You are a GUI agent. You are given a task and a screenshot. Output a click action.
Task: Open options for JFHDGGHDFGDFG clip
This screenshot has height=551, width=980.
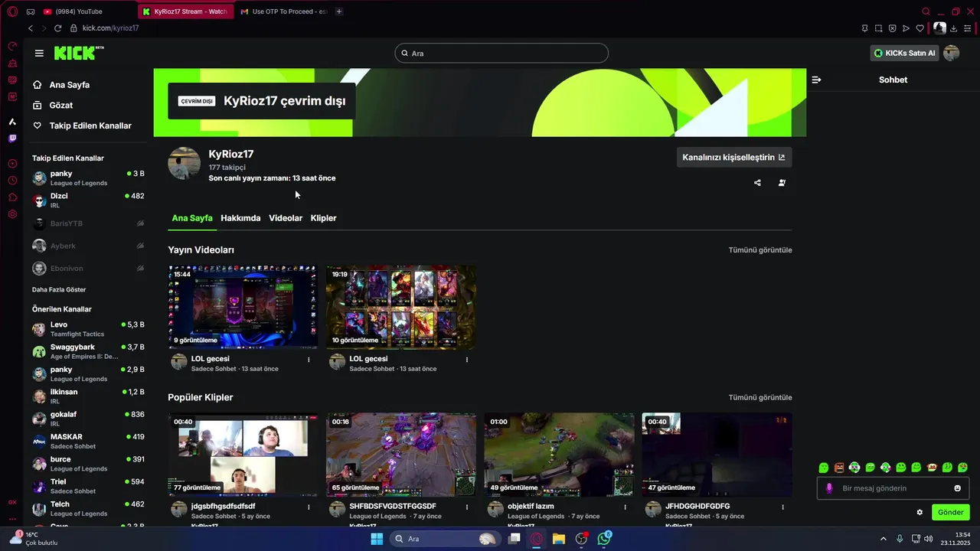point(782,507)
